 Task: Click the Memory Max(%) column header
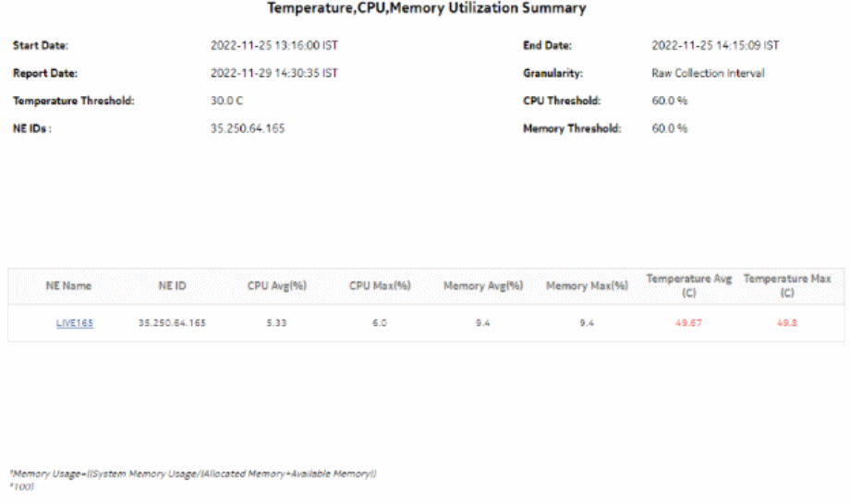tap(587, 286)
